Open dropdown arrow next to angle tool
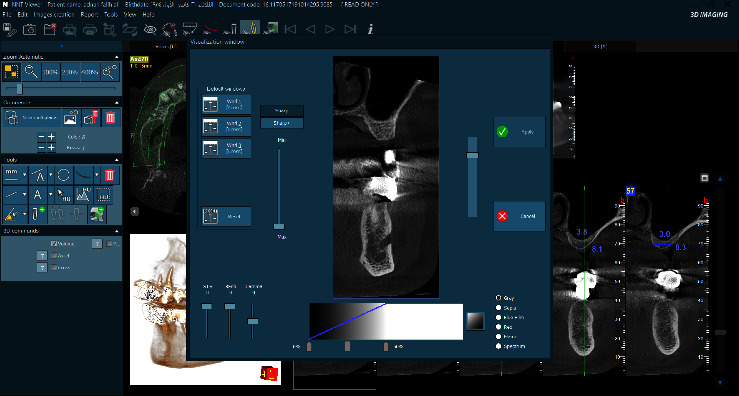This screenshot has height=396, width=739. [50, 175]
